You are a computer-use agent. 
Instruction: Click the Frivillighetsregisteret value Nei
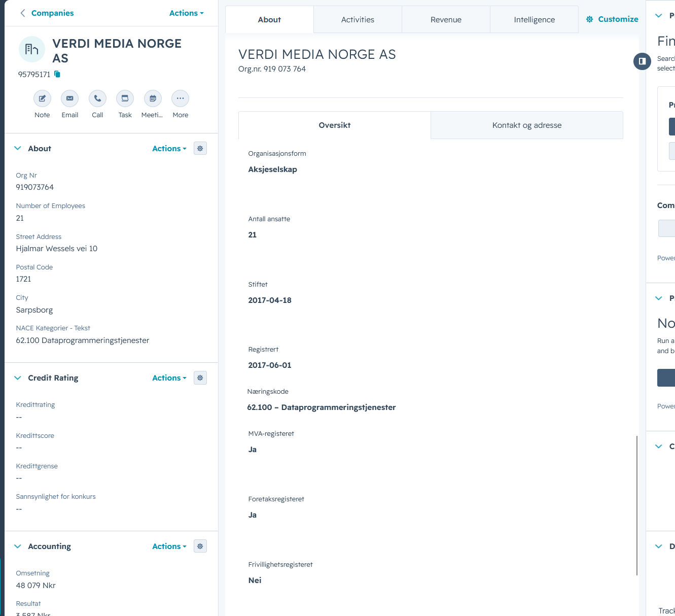point(255,580)
